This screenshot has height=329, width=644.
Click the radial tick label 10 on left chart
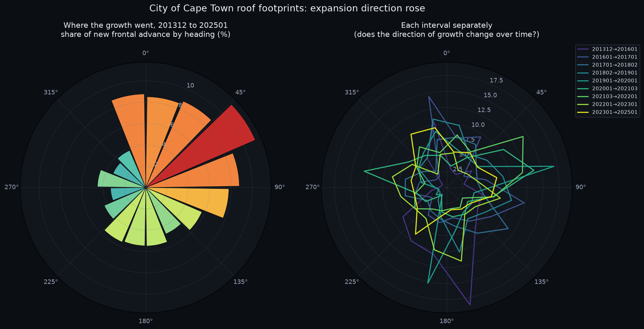click(x=190, y=85)
